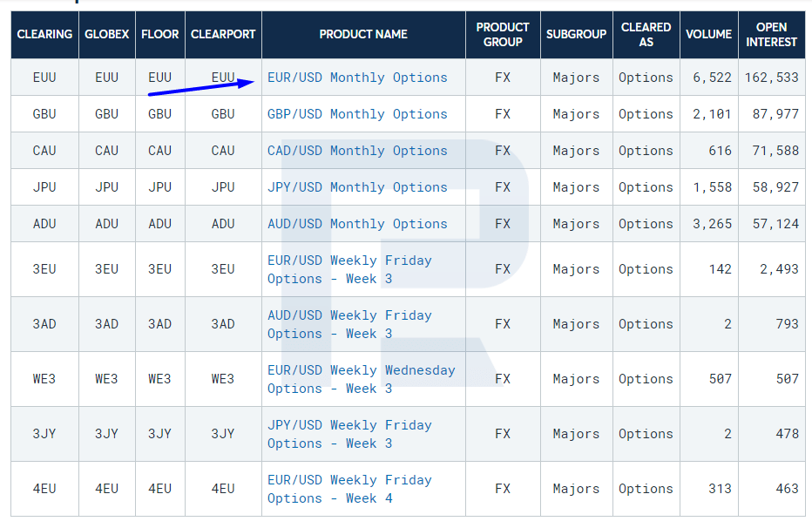
Task: Click the SUBGROUP column header
Action: (x=577, y=35)
